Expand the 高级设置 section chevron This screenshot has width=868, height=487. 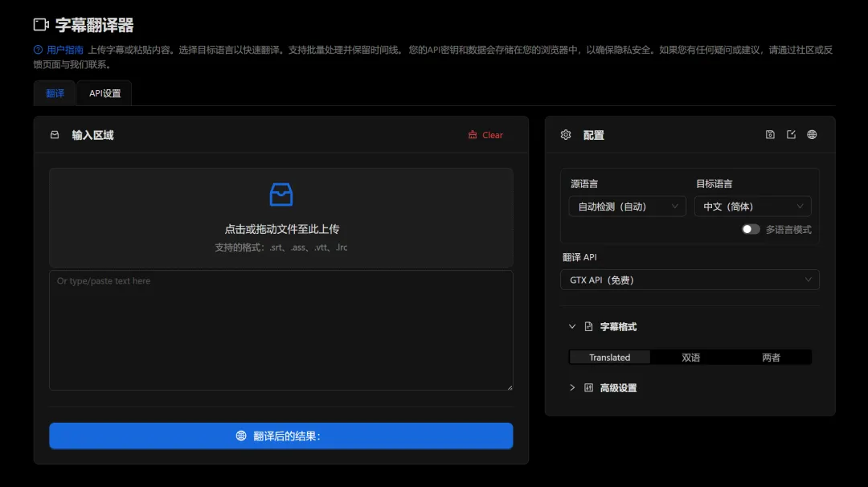572,388
